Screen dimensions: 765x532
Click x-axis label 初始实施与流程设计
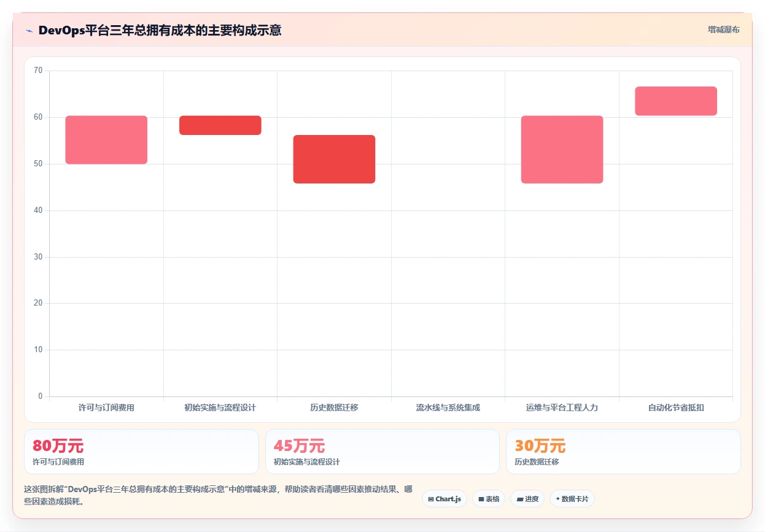tap(220, 407)
